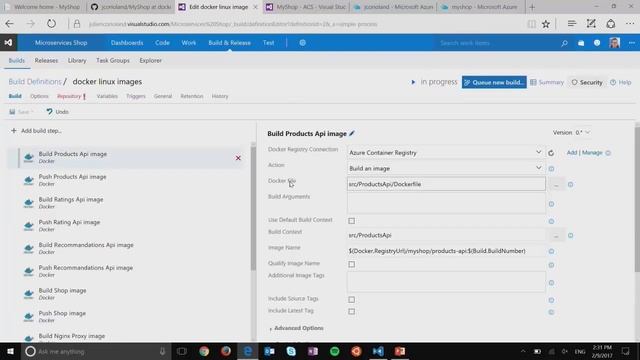This screenshot has width=640, height=360.
Task: Enable Include Source Tags checkbox
Action: [351, 300]
